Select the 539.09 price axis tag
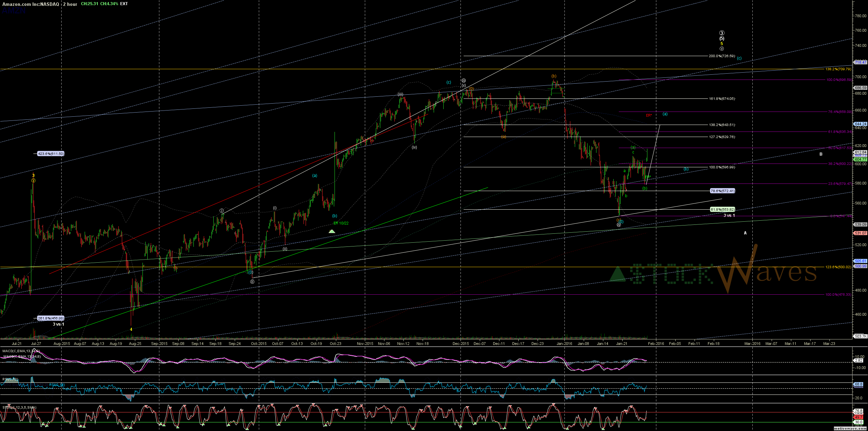Viewport: 868px width, 431px height. [x=860, y=224]
